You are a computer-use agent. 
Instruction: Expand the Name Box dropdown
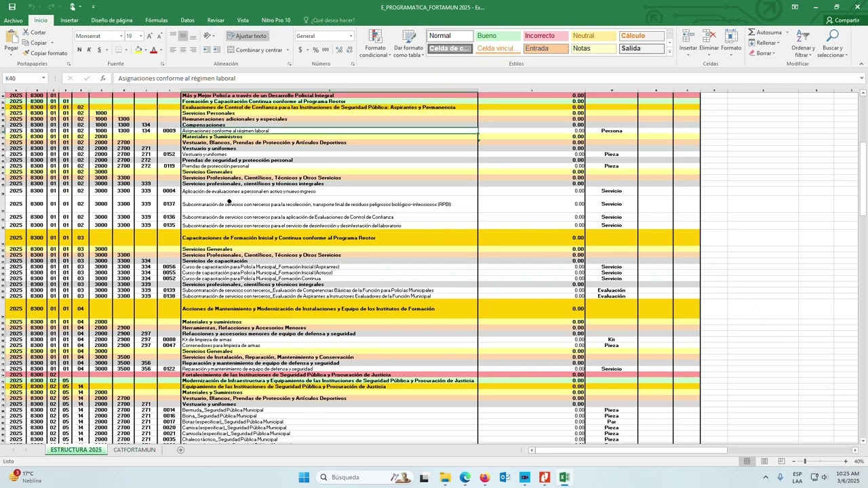43,79
